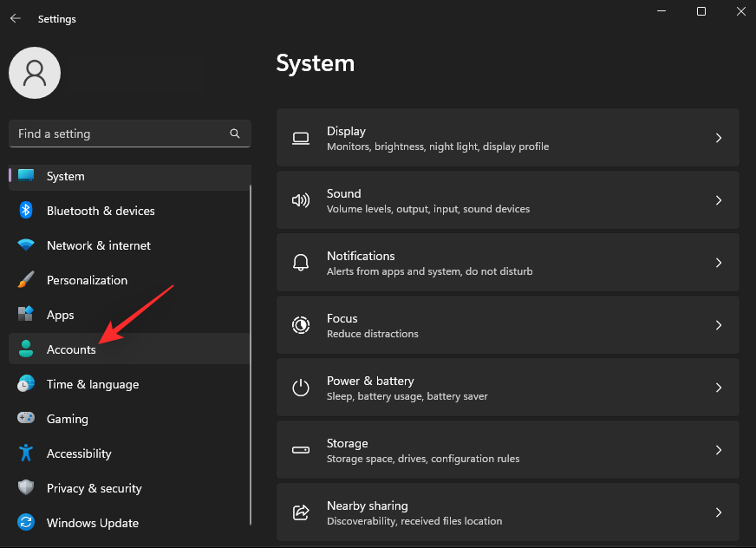Viewport: 756px width, 548px height.
Task: Click the Find a setting search box
Action: point(121,134)
